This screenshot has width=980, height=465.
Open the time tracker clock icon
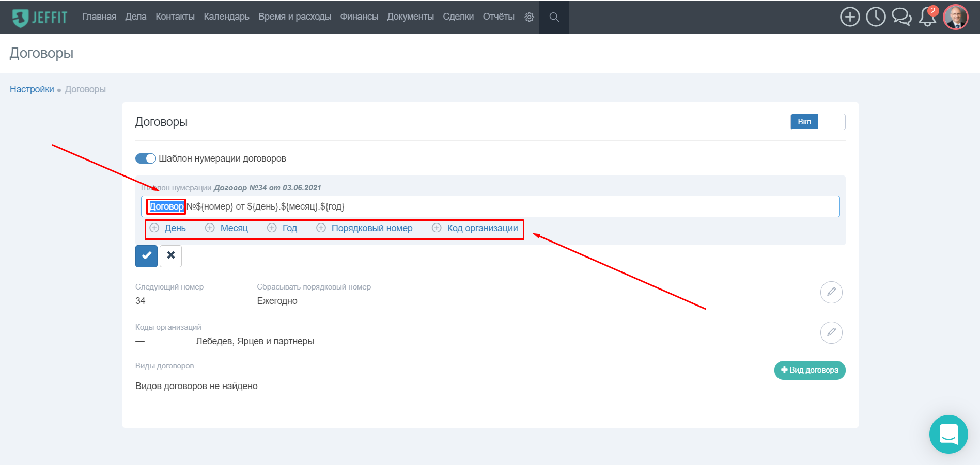[876, 17]
